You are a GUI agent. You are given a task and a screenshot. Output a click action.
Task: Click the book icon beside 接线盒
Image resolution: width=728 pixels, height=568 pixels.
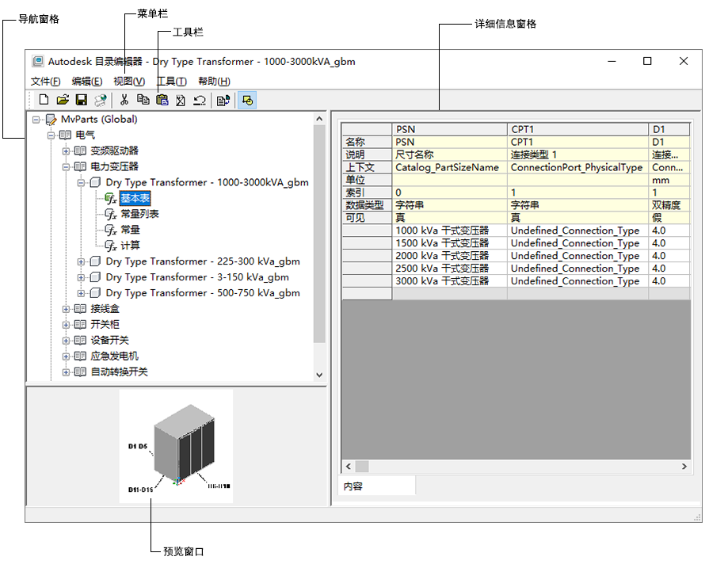tap(80, 309)
